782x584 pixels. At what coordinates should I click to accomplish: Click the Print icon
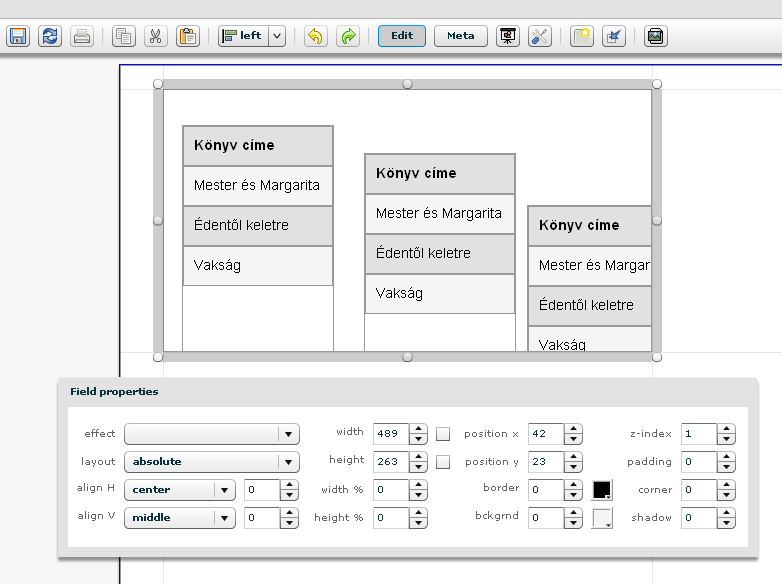(82, 36)
